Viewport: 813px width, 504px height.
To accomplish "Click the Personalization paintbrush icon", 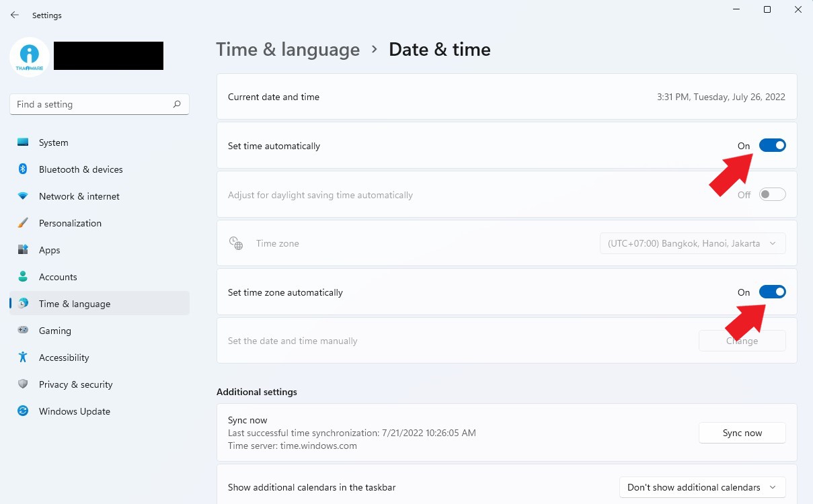I will pyautogui.click(x=23, y=223).
